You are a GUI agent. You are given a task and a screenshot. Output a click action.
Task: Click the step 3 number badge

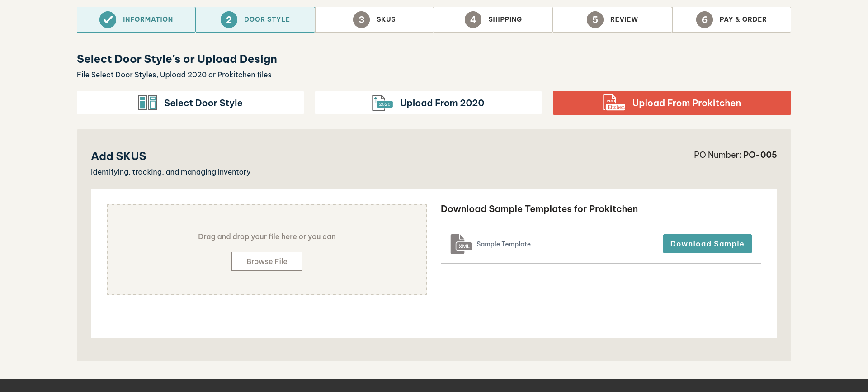[361, 19]
